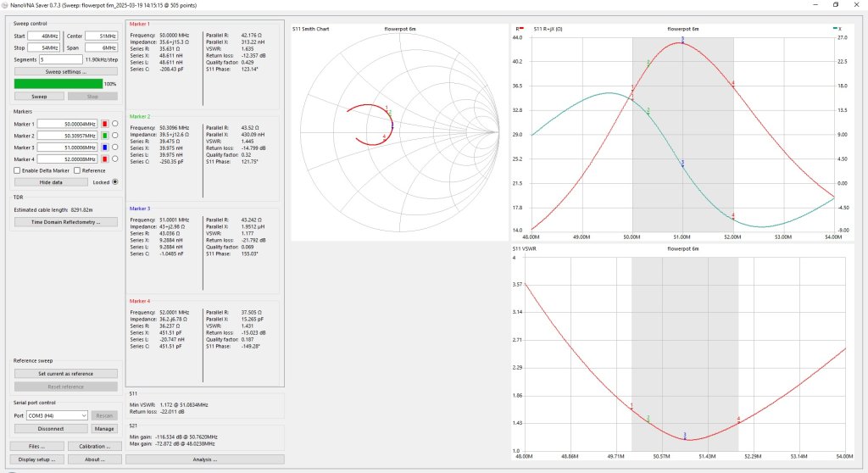The height and width of the screenshot is (473, 868).
Task: Click the Marker 3 blue color button
Action: pos(104,147)
